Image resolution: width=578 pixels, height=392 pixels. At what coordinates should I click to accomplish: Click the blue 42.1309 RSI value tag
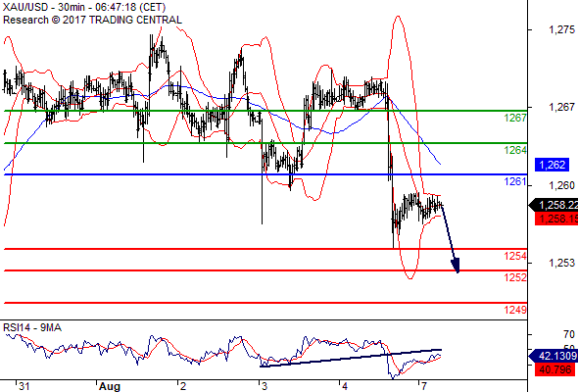[554, 356]
